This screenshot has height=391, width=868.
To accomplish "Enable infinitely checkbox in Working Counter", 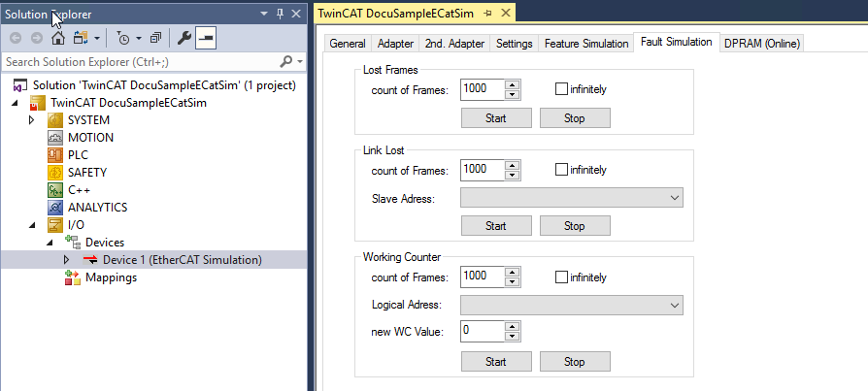I will [x=561, y=277].
